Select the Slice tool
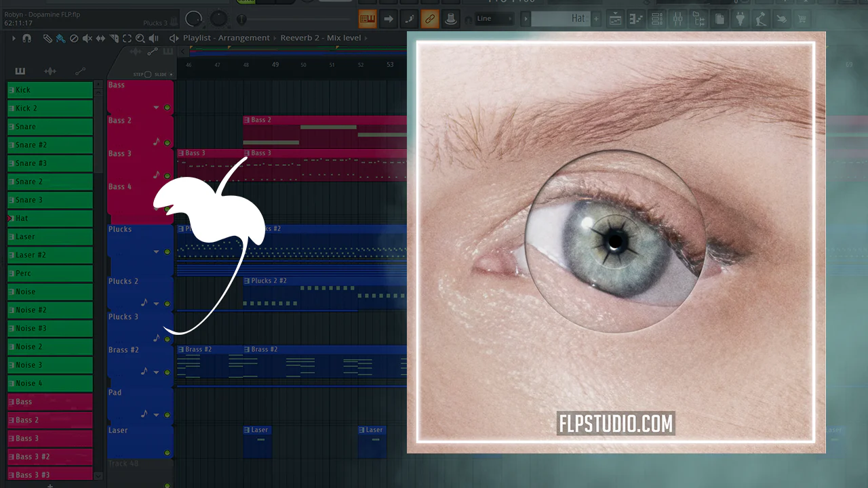868x488 pixels. click(114, 39)
